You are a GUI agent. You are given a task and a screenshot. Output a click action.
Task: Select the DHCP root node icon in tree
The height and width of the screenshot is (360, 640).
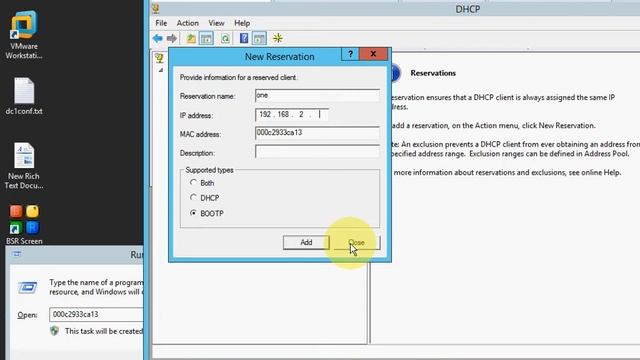coord(159,58)
